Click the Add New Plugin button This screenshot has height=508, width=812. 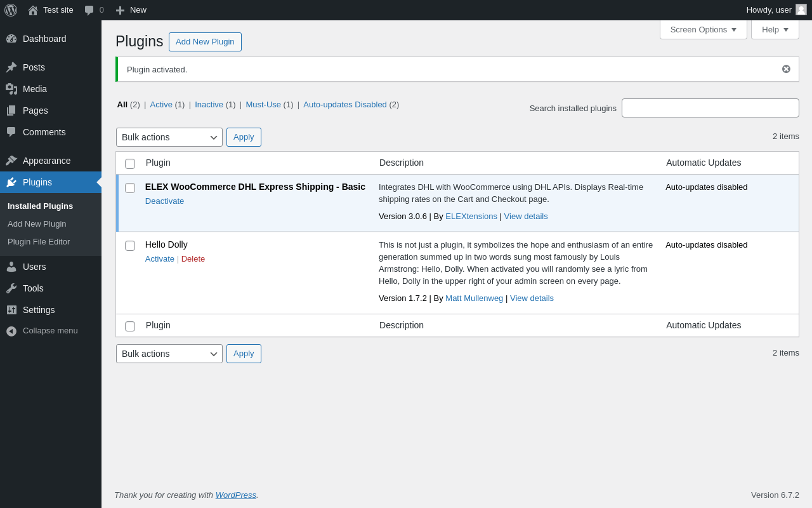[x=205, y=42]
